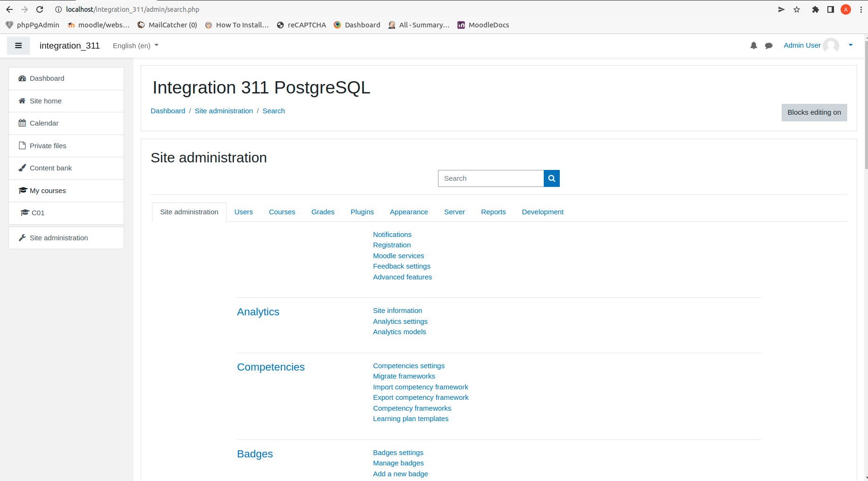Open the Analytics models link
868x481 pixels.
pos(399,332)
